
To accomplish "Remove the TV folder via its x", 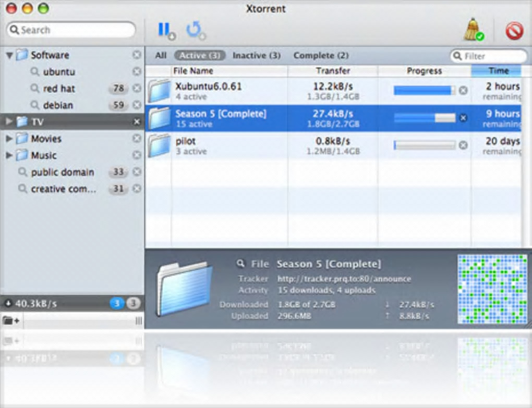I will (137, 121).
